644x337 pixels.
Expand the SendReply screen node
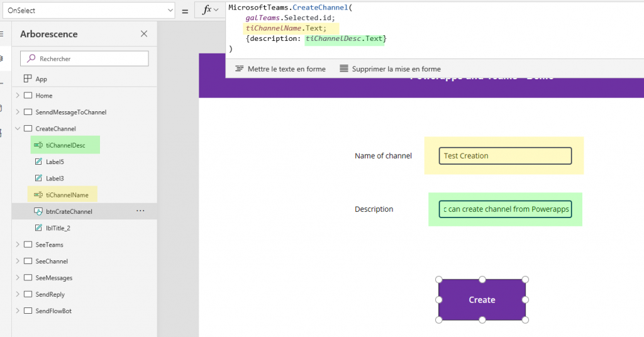(18, 294)
